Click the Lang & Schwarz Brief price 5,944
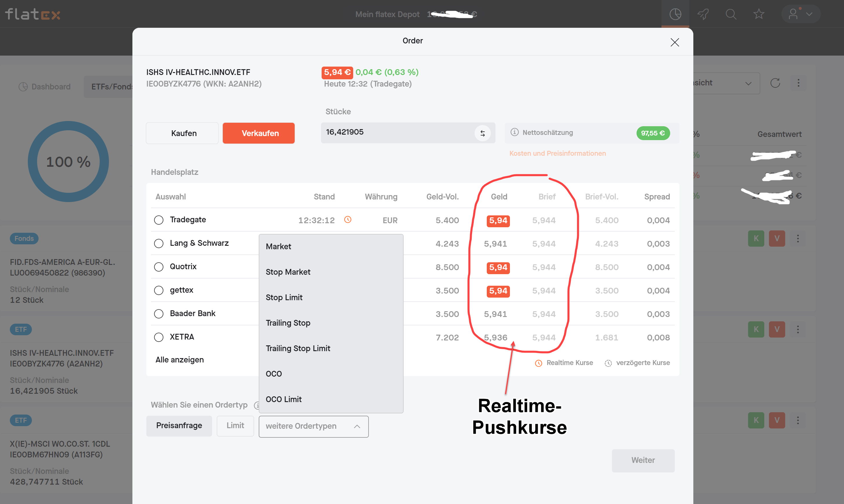 pos(544,244)
